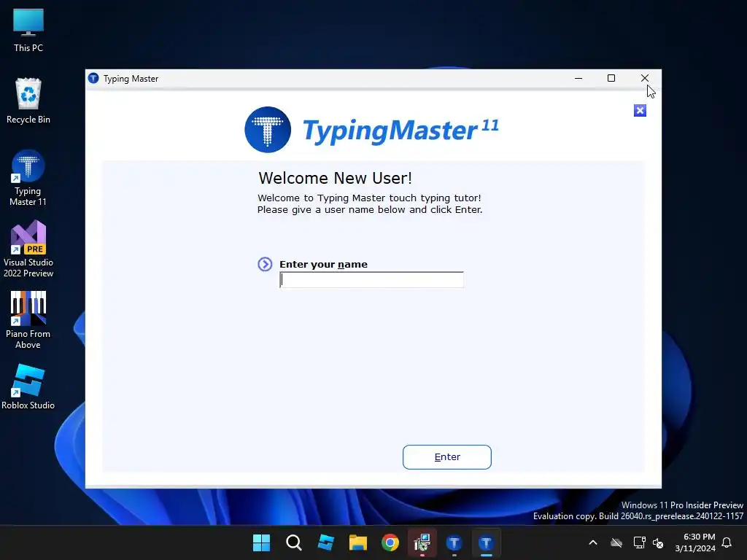This screenshot has width=747, height=560.
Task: Open network display tray icon
Action: [639, 542]
